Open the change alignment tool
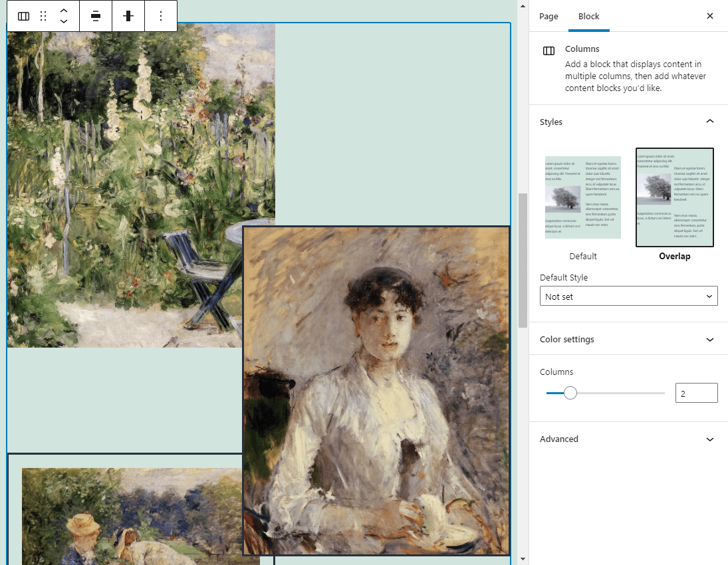 [x=96, y=17]
